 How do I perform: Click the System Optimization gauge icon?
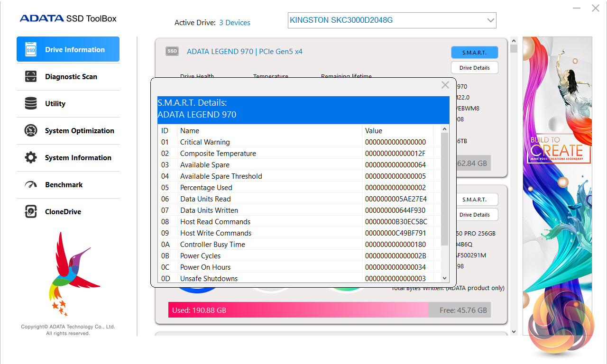pyautogui.click(x=30, y=130)
